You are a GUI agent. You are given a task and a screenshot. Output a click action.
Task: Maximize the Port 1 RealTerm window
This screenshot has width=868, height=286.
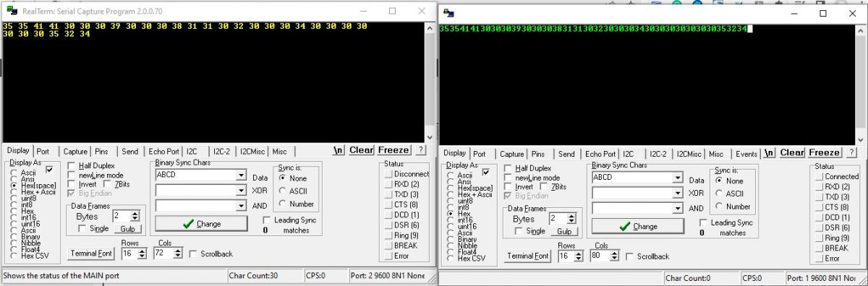pyautogui.click(x=822, y=13)
